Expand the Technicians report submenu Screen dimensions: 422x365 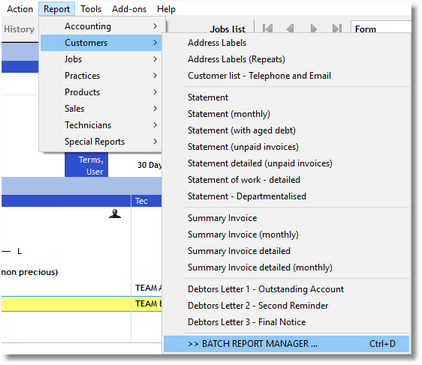tap(101, 125)
